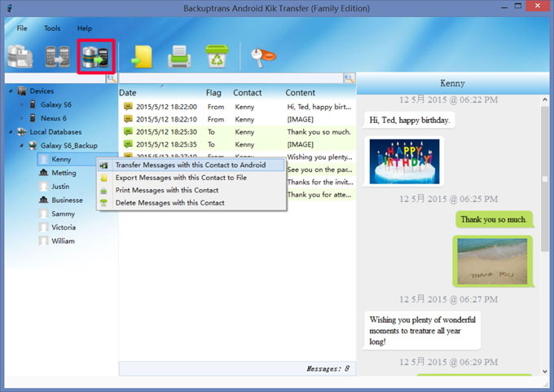Click the app icon in the title bar
This screenshot has height=392, width=554.
(x=10, y=8)
